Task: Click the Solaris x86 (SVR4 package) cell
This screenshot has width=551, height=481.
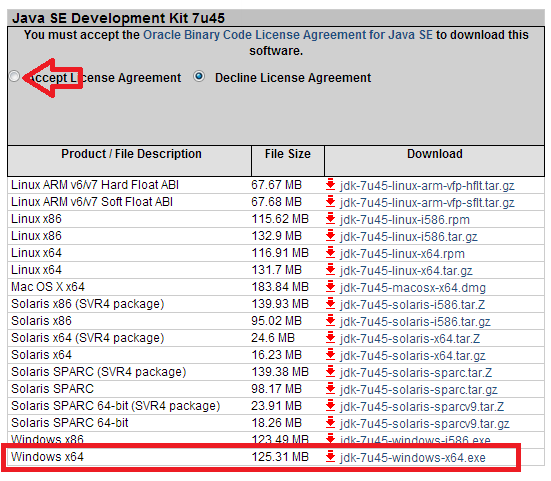Action: (x=87, y=304)
